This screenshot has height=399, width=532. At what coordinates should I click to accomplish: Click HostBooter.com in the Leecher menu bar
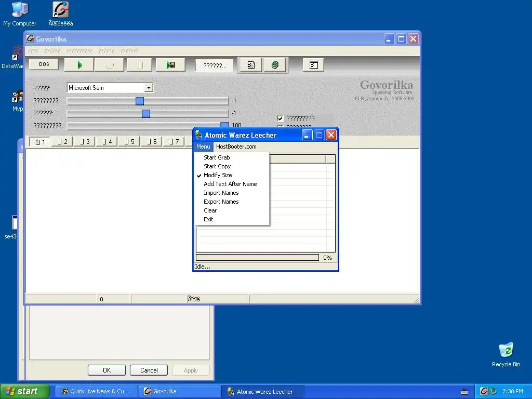236,147
